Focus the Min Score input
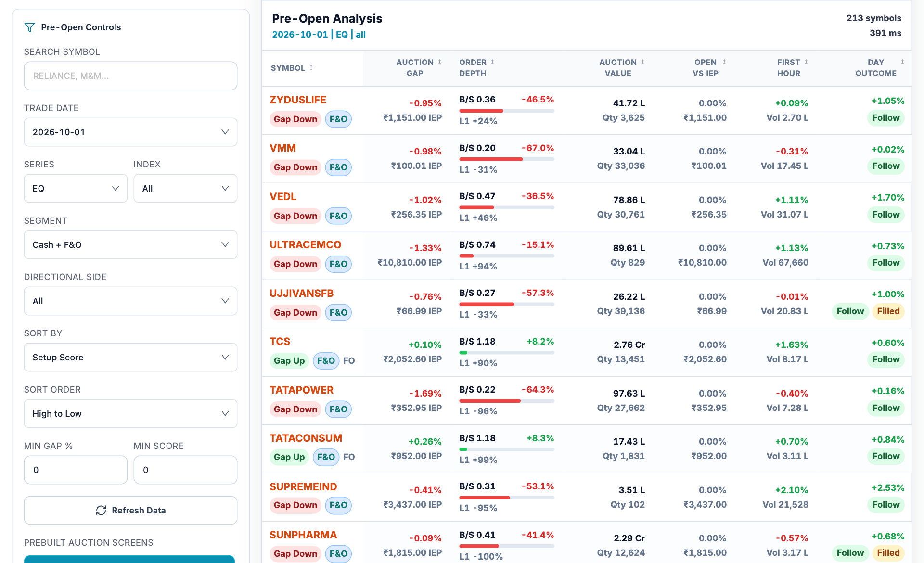Screen dimensions: 924x563 point(185,470)
